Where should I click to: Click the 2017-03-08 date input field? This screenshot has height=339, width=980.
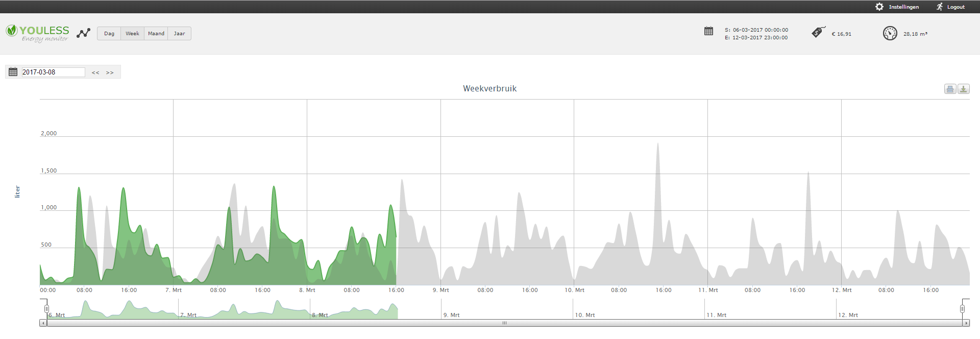[x=53, y=72]
